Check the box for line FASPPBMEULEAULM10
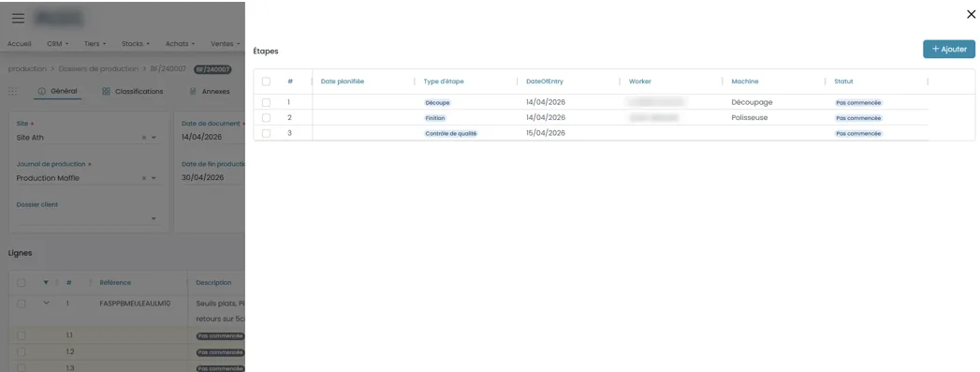The width and height of the screenshot is (980, 372). (x=22, y=304)
